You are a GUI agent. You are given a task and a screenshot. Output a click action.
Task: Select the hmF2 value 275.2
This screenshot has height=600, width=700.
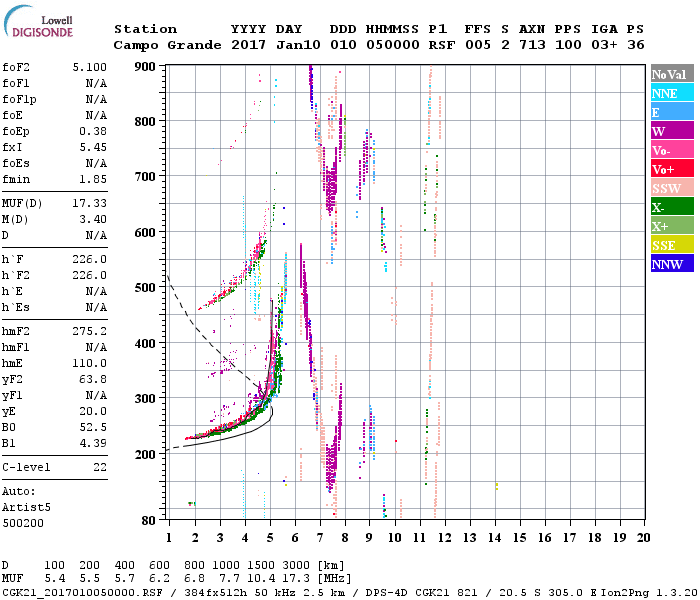coord(90,331)
